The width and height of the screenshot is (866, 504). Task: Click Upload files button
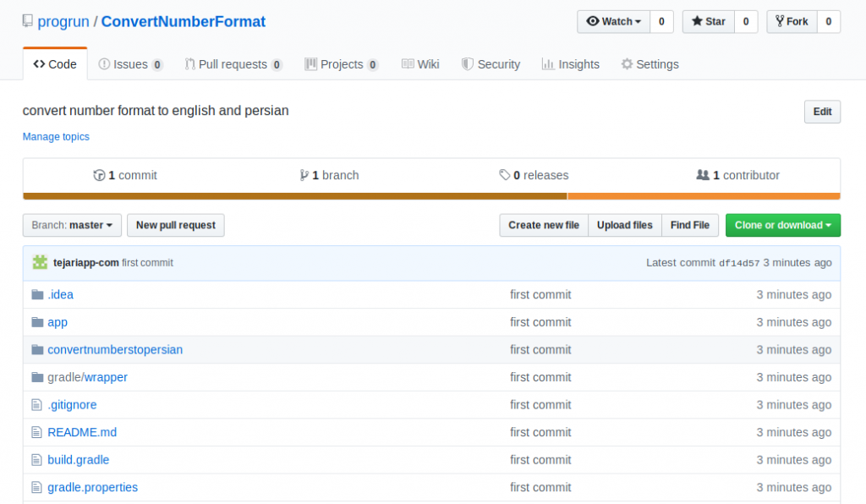pos(625,225)
